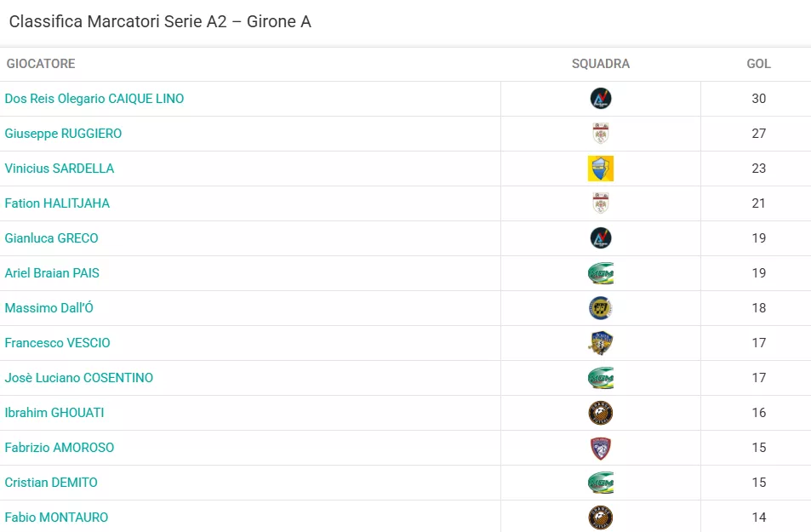Click the shield logo beside Fabrizio AMOROSO
Image resolution: width=811 pixels, height=532 pixels.
tap(601, 448)
